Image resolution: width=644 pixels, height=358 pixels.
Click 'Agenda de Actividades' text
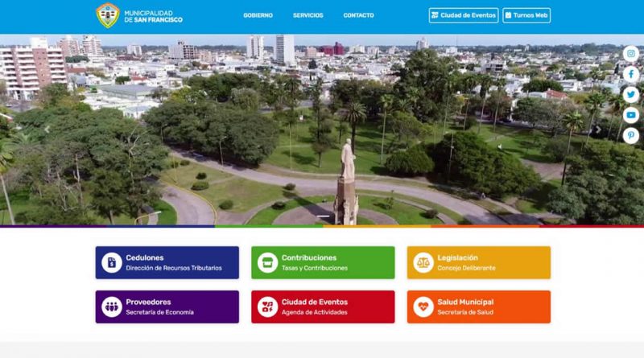point(314,312)
